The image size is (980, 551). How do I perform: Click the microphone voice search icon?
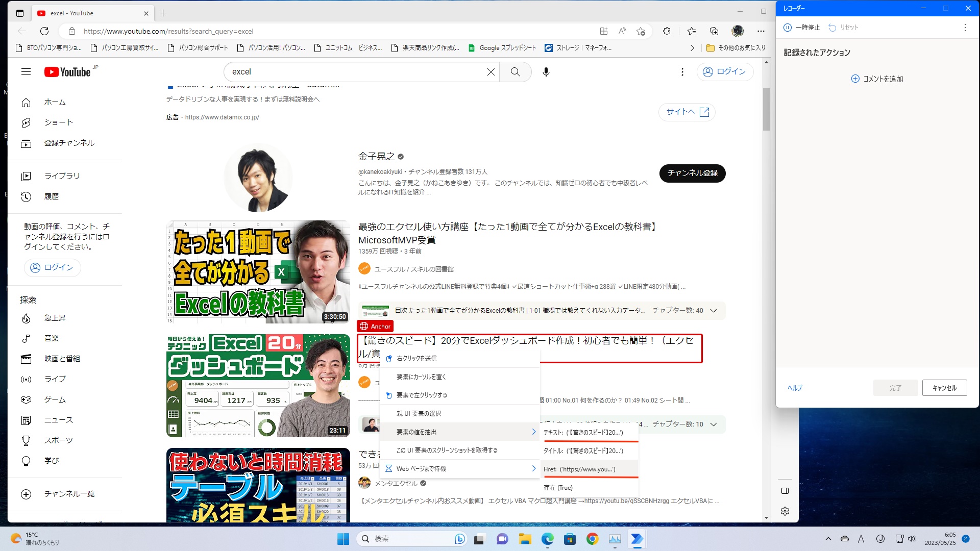pyautogui.click(x=547, y=72)
